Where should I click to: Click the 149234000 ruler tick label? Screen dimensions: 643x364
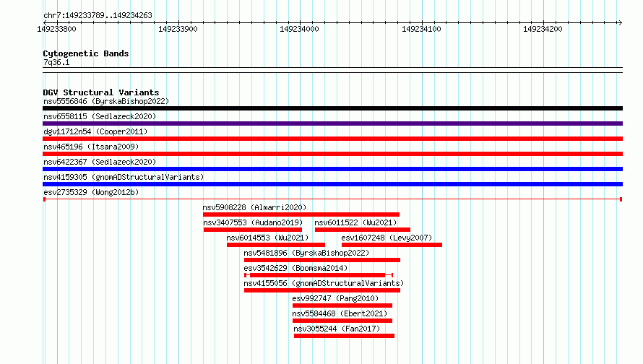pyautogui.click(x=299, y=29)
